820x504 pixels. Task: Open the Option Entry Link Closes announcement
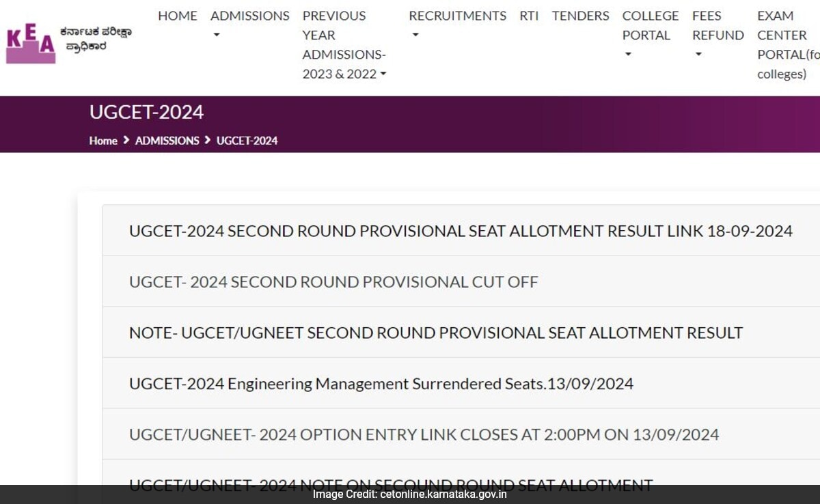pyautogui.click(x=423, y=434)
